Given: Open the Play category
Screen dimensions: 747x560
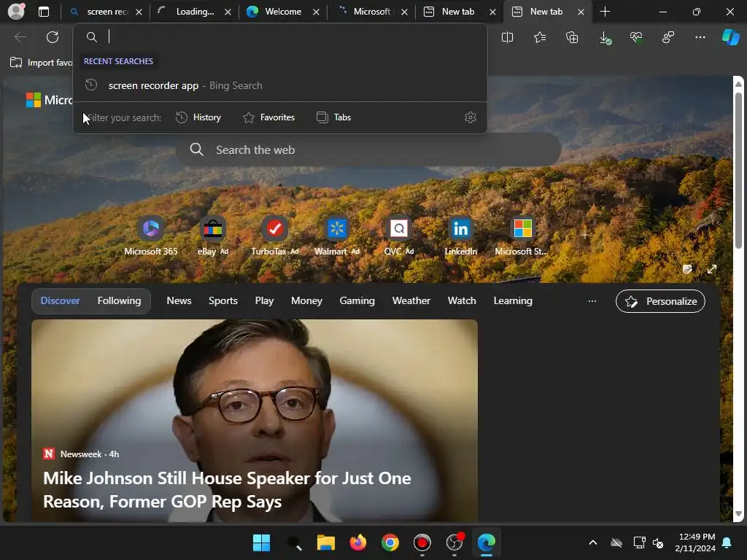Looking at the screenshot, I should click(x=264, y=301).
